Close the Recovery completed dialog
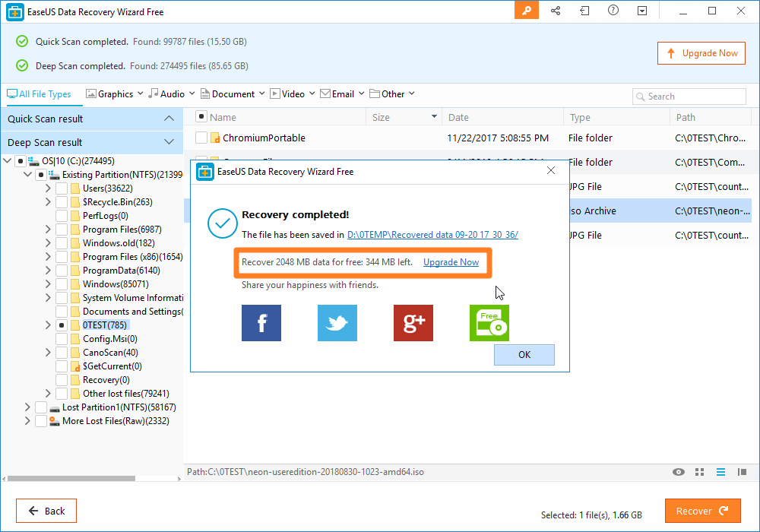Image resolution: width=760 pixels, height=532 pixels. [550, 170]
